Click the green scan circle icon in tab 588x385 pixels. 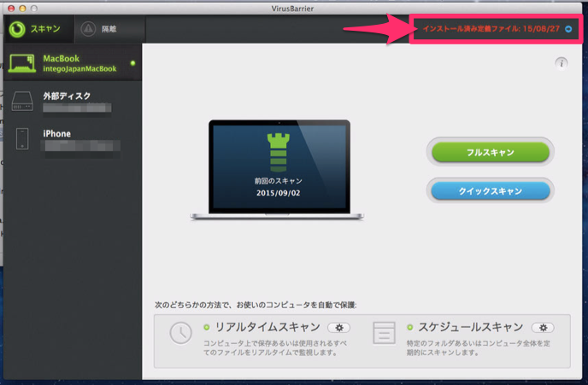tap(17, 29)
